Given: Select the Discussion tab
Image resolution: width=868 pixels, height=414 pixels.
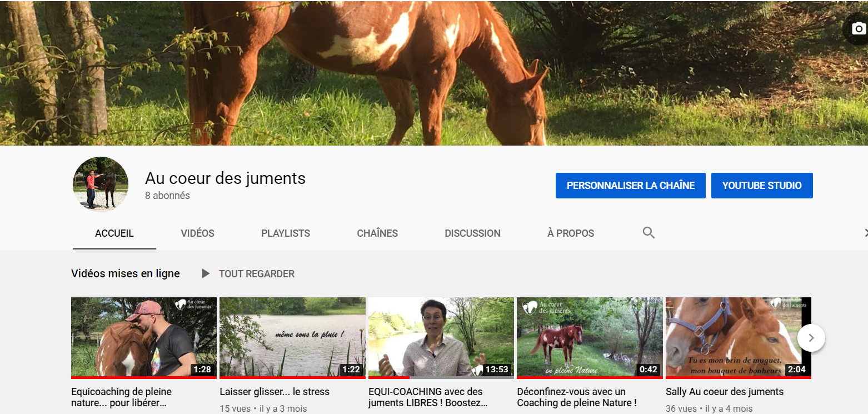Looking at the screenshot, I should click(472, 233).
